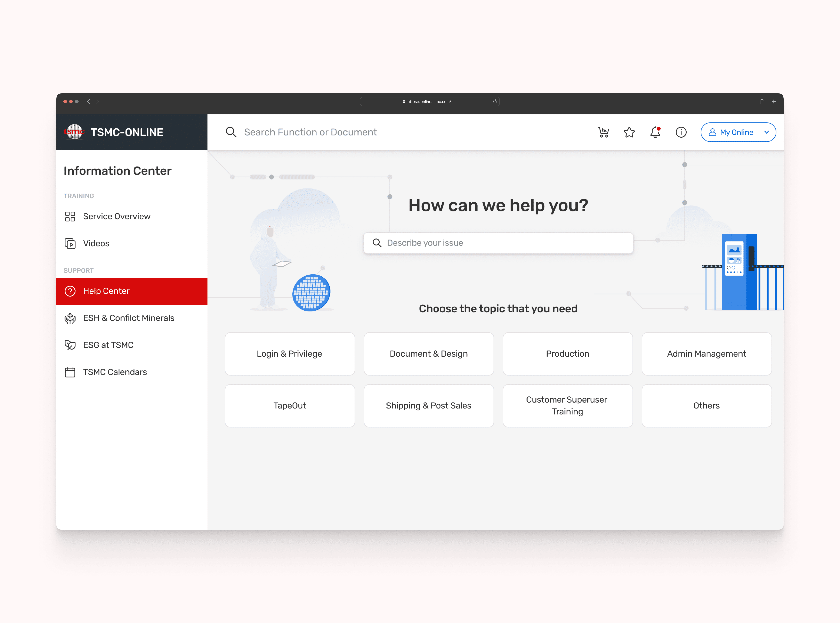
Task: Click the TSMC logo icon
Action: pos(74,132)
